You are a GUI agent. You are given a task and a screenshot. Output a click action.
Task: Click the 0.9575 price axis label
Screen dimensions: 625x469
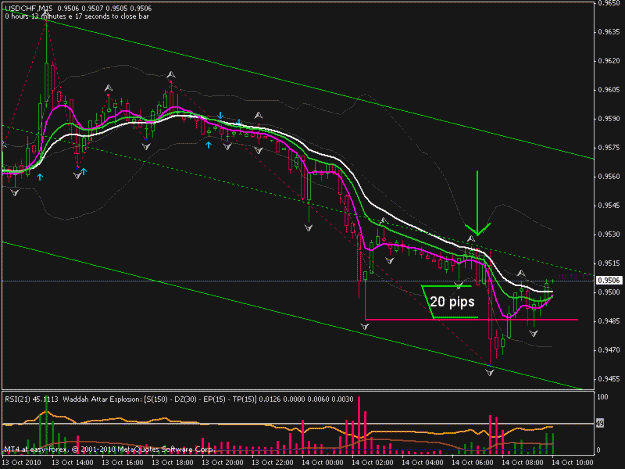(x=609, y=148)
